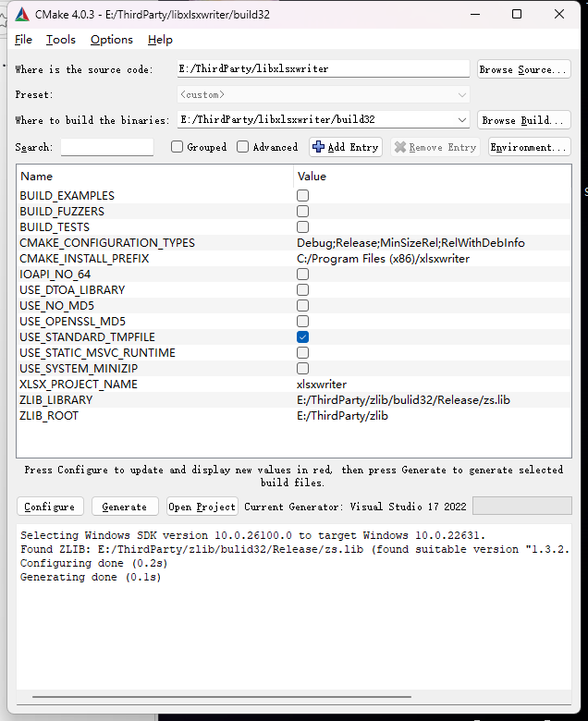This screenshot has height=721, width=588.
Task: Uncheck USE_STANDARD_TMPFILE checkbox
Action: (x=302, y=337)
